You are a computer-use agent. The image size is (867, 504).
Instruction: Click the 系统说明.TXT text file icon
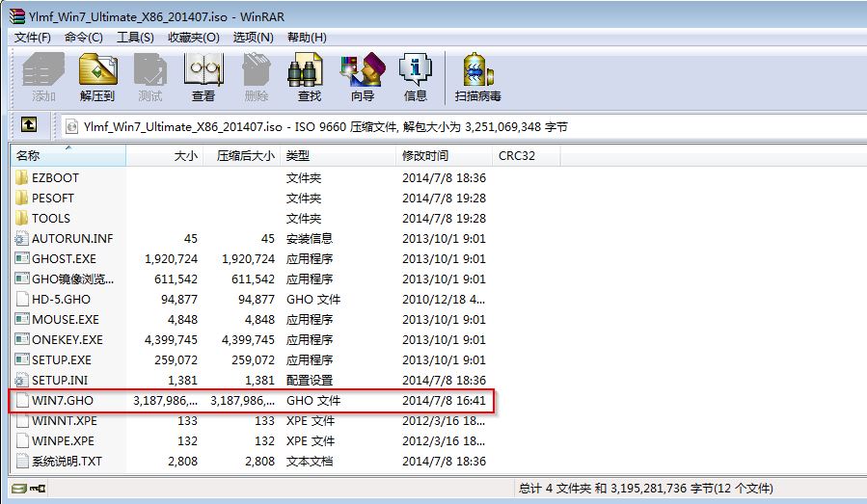[x=22, y=461]
